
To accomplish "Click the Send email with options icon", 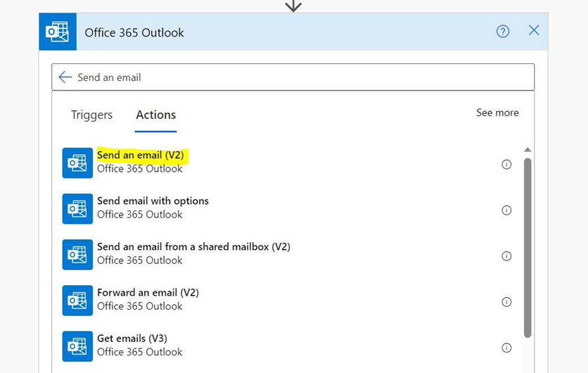I will coord(77,208).
